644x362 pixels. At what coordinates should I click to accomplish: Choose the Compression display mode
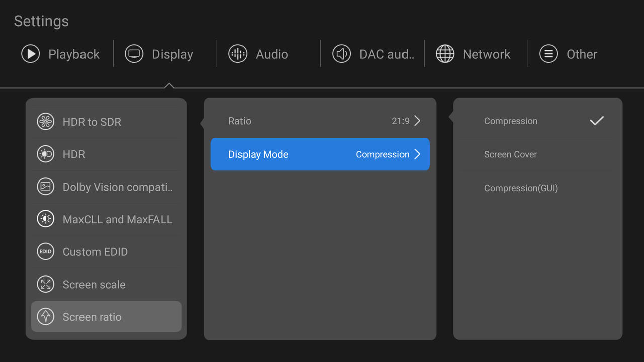click(538, 121)
